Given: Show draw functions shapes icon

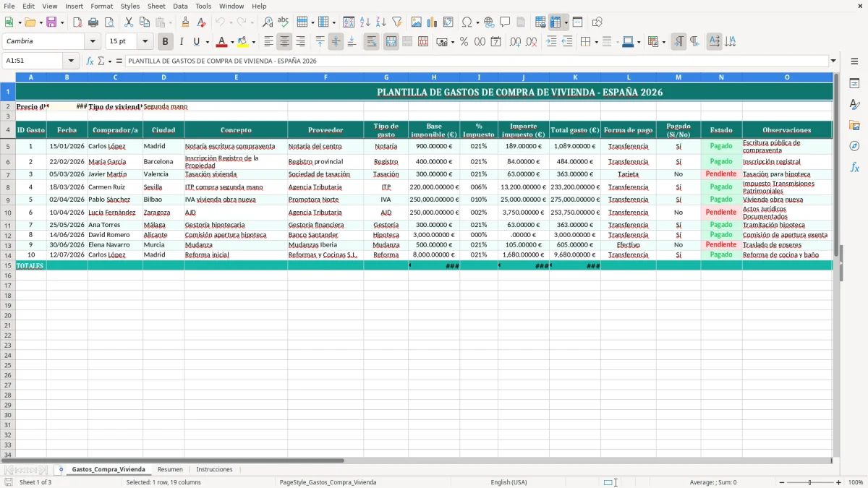Looking at the screenshot, I should tap(597, 22).
